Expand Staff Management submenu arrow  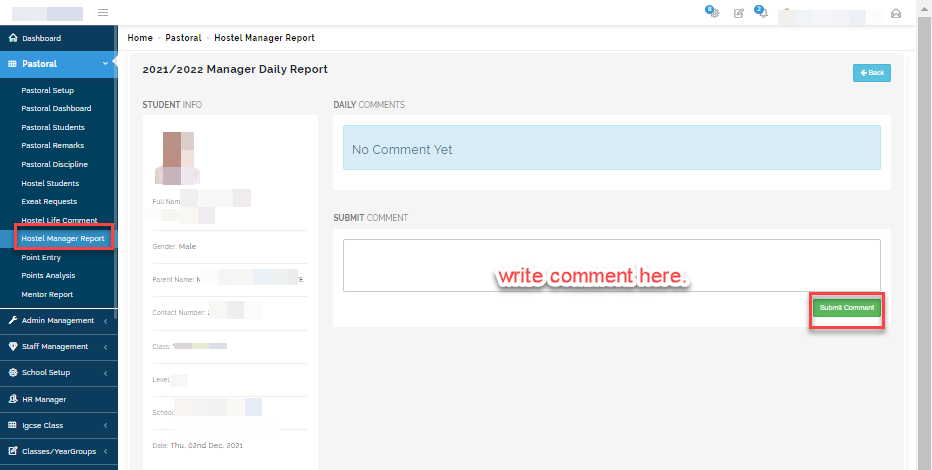pos(105,347)
